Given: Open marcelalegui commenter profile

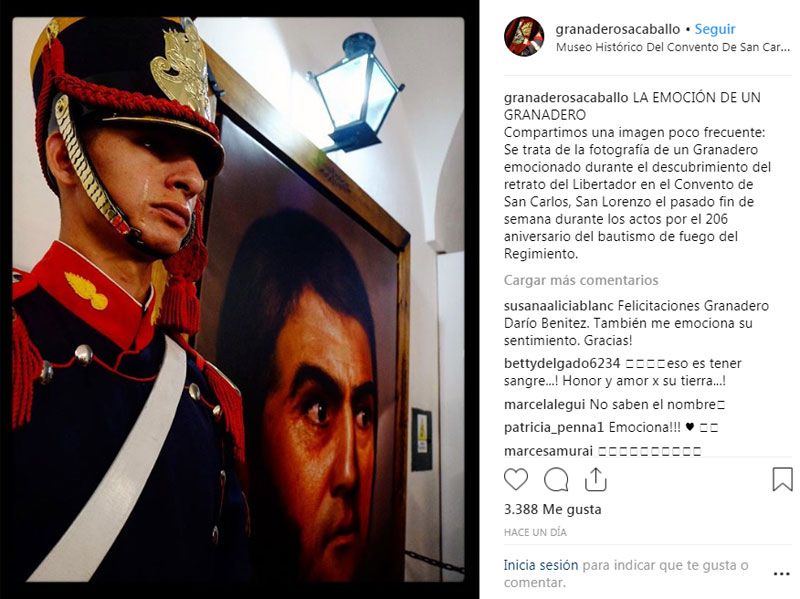Looking at the screenshot, I should click(544, 405).
